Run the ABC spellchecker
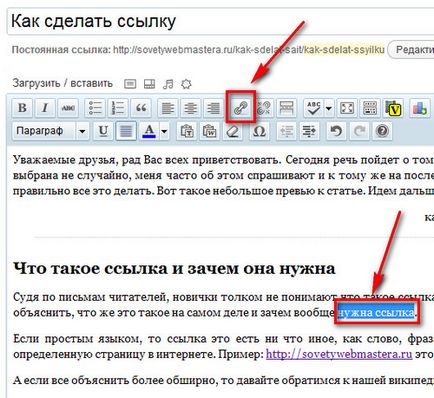The width and height of the screenshot is (434, 398). tap(314, 108)
